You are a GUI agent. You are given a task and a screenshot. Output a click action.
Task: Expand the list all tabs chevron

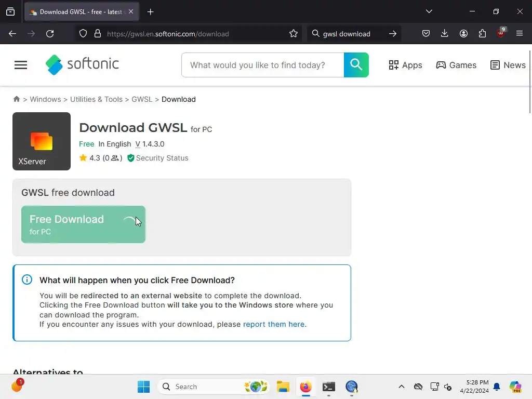(429, 11)
